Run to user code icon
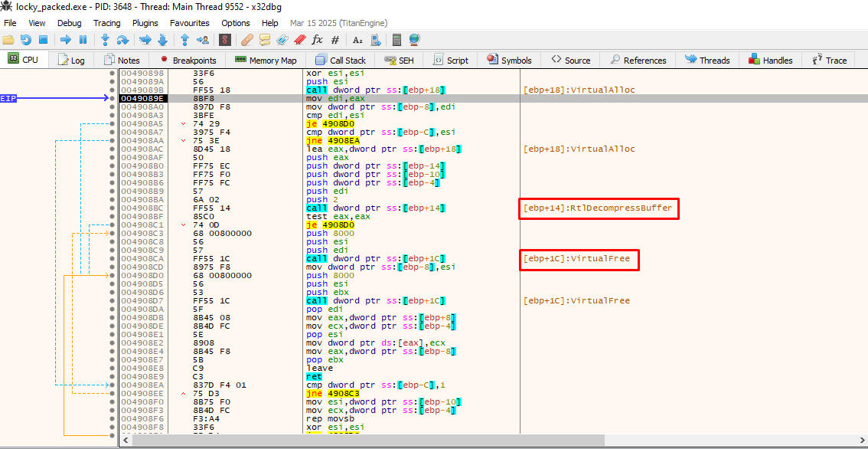The image size is (868, 449). [203, 40]
